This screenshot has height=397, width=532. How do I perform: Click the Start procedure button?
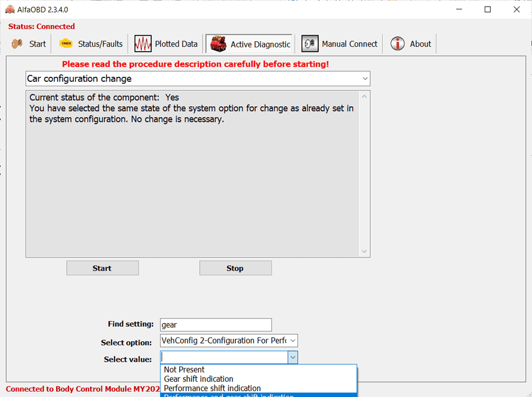click(102, 268)
